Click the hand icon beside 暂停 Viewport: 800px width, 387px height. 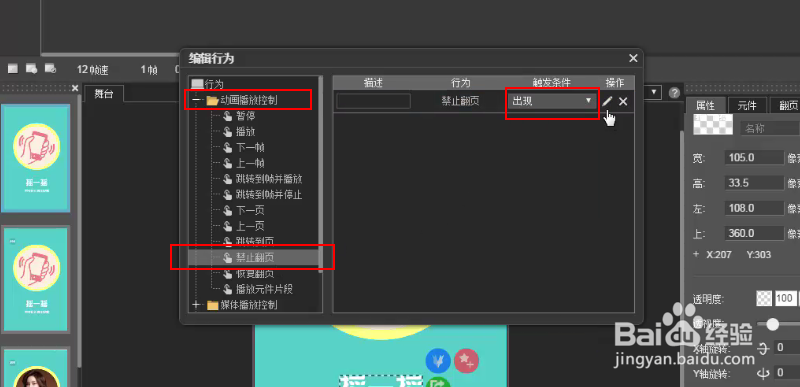228,116
